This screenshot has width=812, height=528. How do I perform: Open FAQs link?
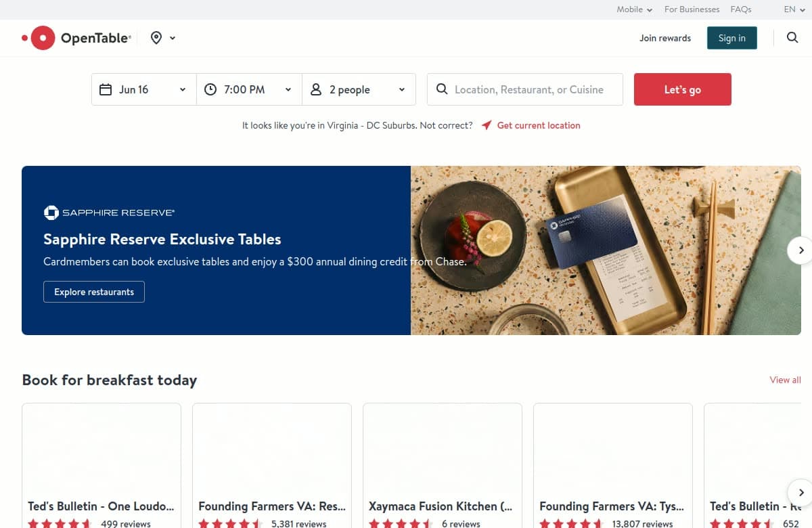click(x=741, y=9)
